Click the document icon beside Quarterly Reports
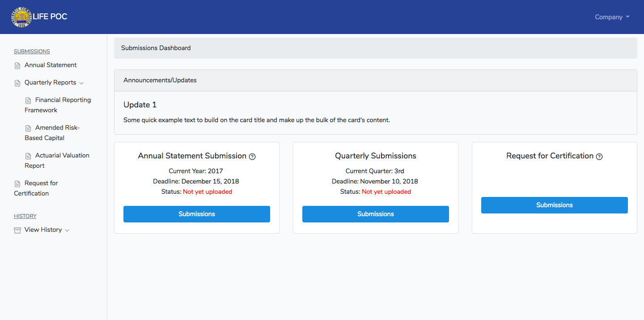This screenshot has height=320, width=644. click(x=17, y=83)
